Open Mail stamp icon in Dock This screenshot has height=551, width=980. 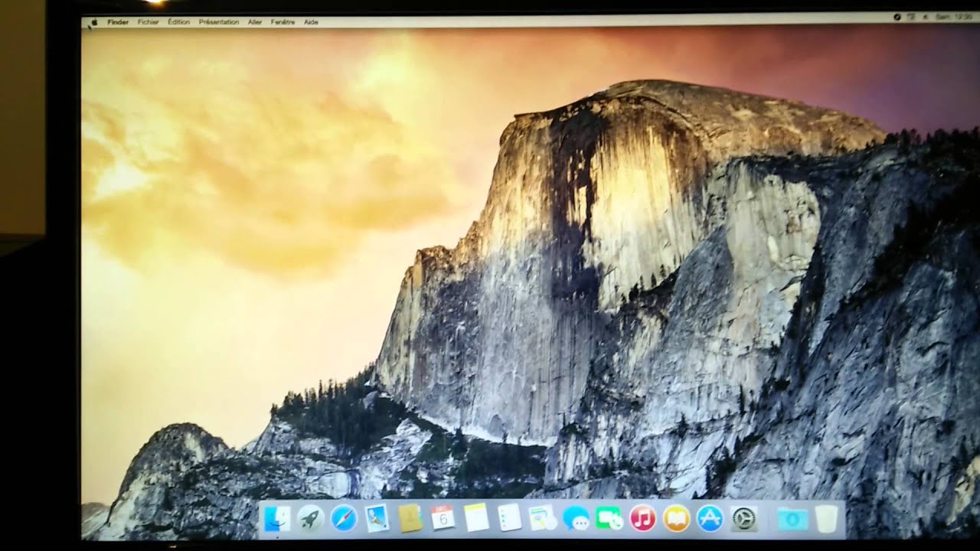click(377, 518)
